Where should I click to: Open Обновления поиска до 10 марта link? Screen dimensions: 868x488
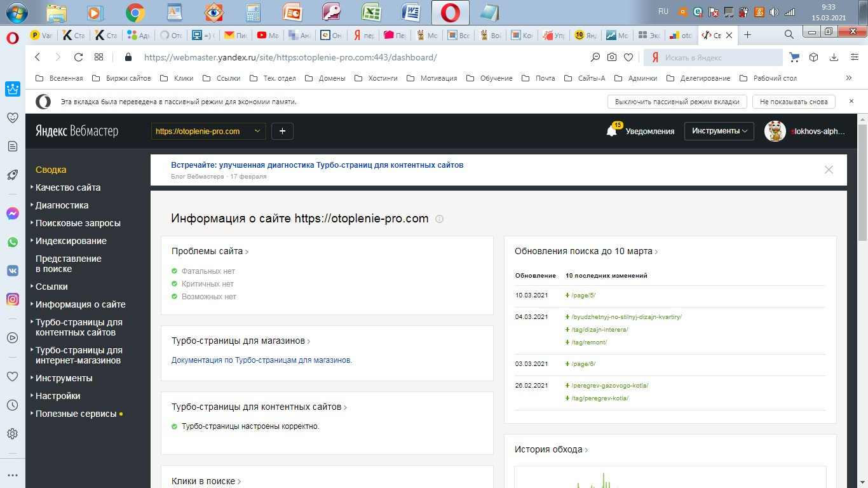pyautogui.click(x=586, y=251)
